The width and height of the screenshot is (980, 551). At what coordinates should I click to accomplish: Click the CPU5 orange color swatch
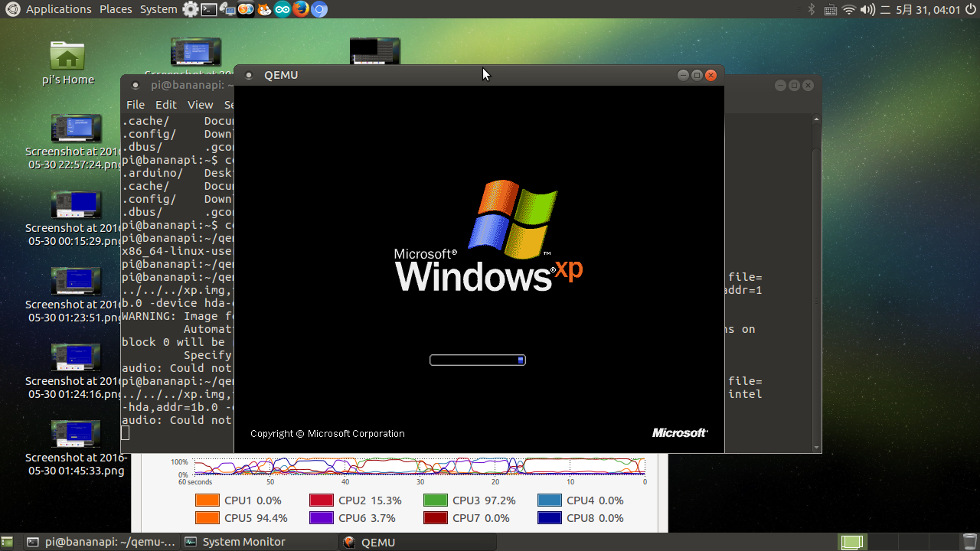[207, 518]
